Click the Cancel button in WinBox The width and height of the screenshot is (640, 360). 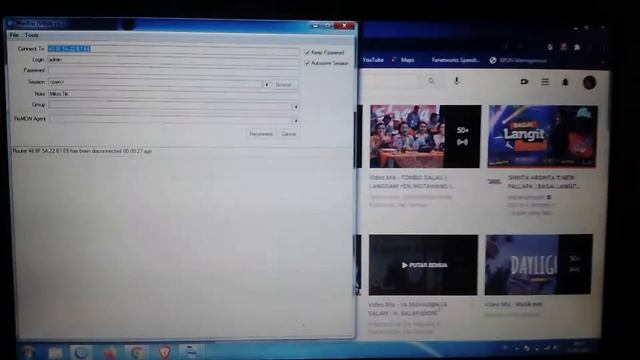click(289, 134)
